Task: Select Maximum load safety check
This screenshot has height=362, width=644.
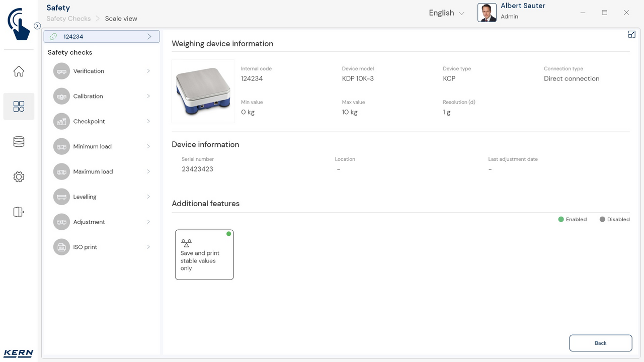Action: (x=93, y=171)
